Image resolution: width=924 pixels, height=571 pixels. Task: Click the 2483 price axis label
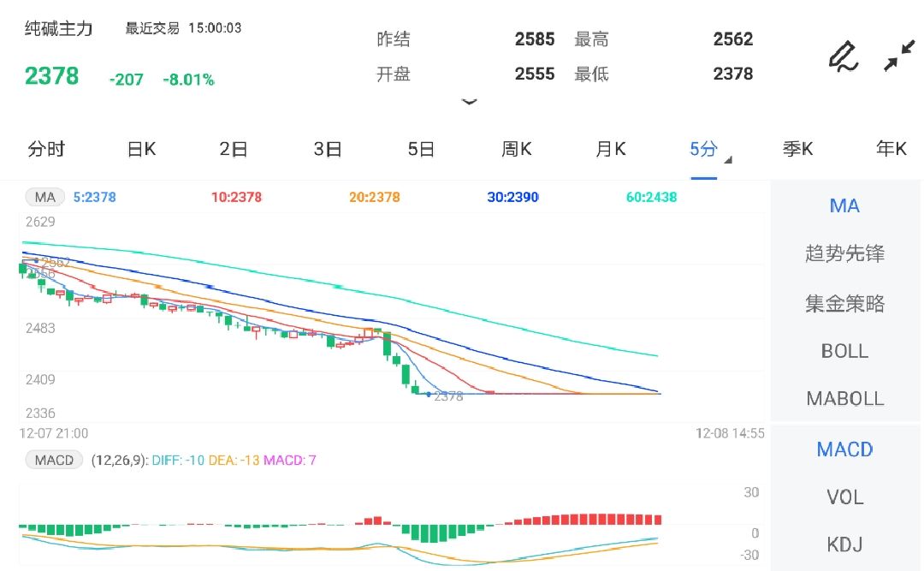(x=40, y=329)
